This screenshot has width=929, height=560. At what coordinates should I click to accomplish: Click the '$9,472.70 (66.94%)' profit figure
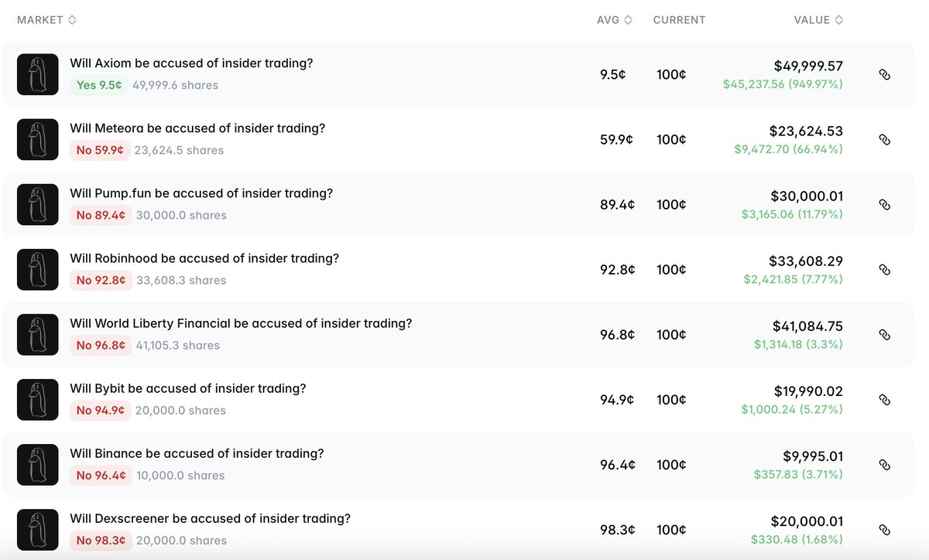[x=789, y=149]
